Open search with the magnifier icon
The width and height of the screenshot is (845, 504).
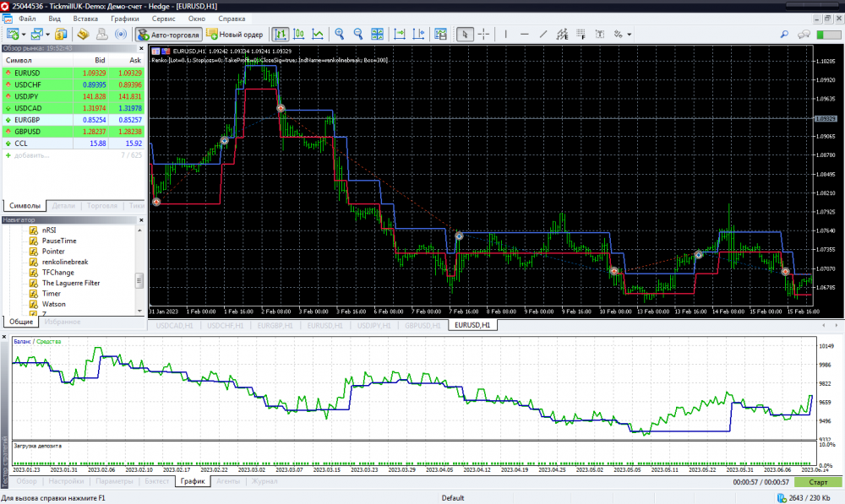click(784, 35)
